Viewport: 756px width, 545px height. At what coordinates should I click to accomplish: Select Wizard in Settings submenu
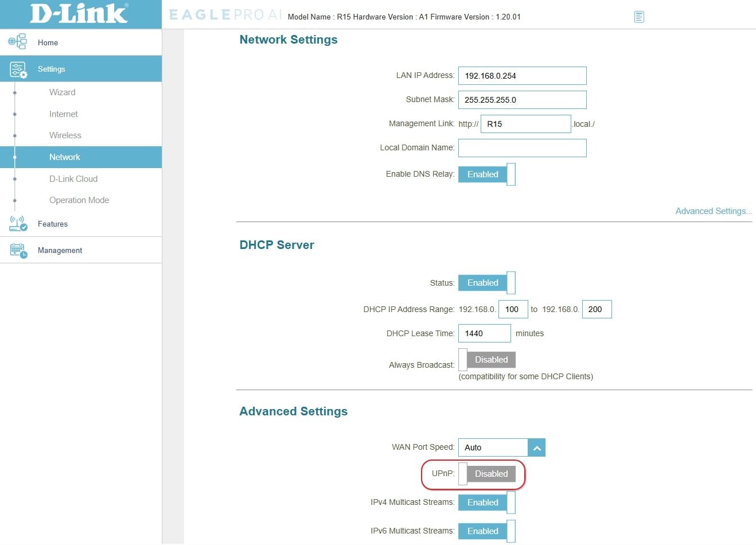[62, 92]
